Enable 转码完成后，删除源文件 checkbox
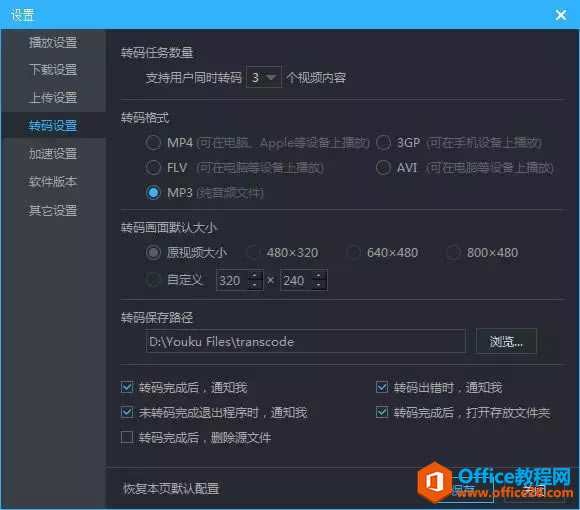This screenshot has width=580, height=510. pos(127,437)
